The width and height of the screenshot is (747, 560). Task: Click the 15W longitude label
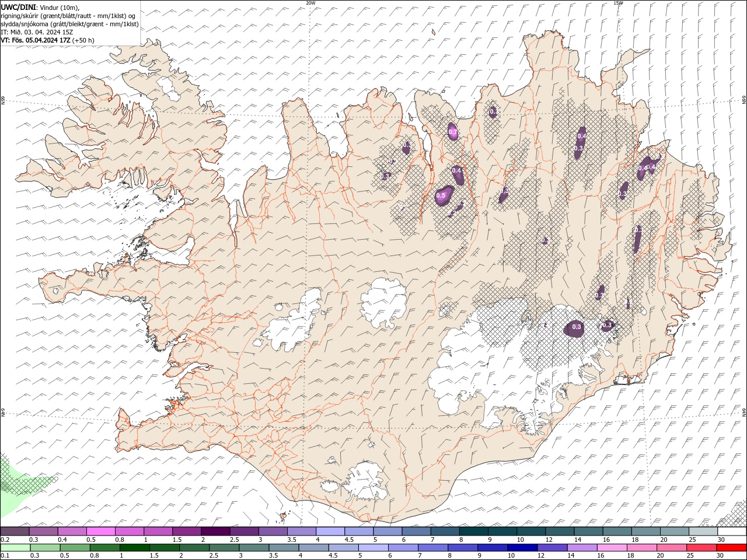click(x=618, y=3)
